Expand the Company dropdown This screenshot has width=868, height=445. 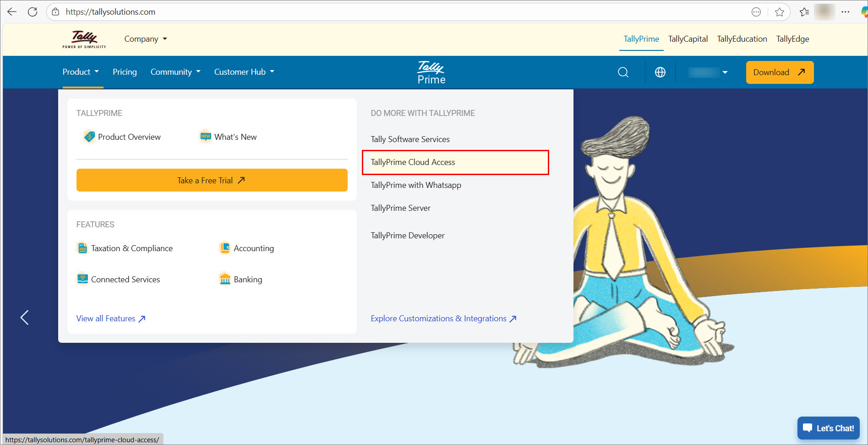[x=146, y=39]
